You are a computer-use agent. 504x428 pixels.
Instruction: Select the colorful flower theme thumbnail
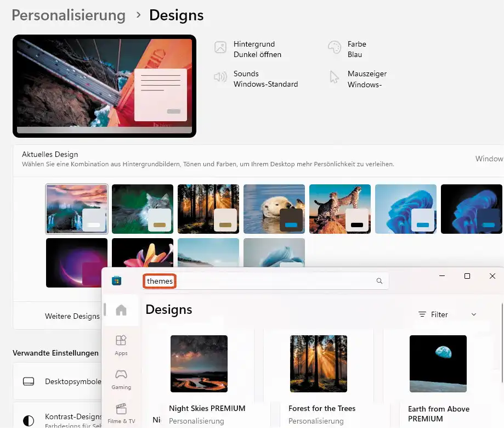click(143, 252)
